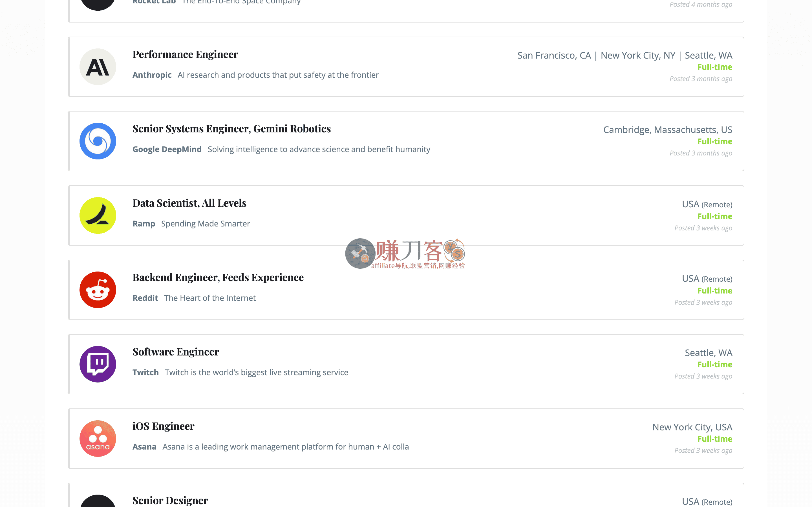Image resolution: width=812 pixels, height=507 pixels.
Task: Open the iOS Engineer posting
Action: pos(164,426)
